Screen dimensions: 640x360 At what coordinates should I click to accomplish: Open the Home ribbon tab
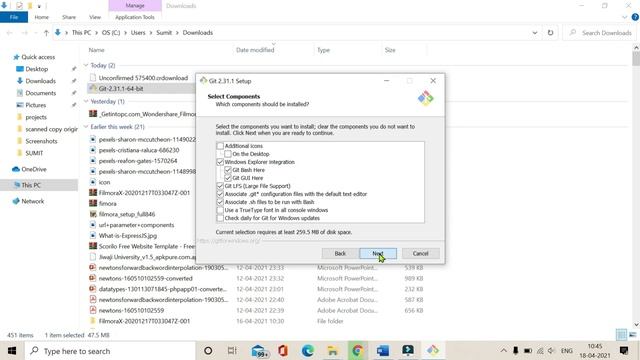point(42,17)
